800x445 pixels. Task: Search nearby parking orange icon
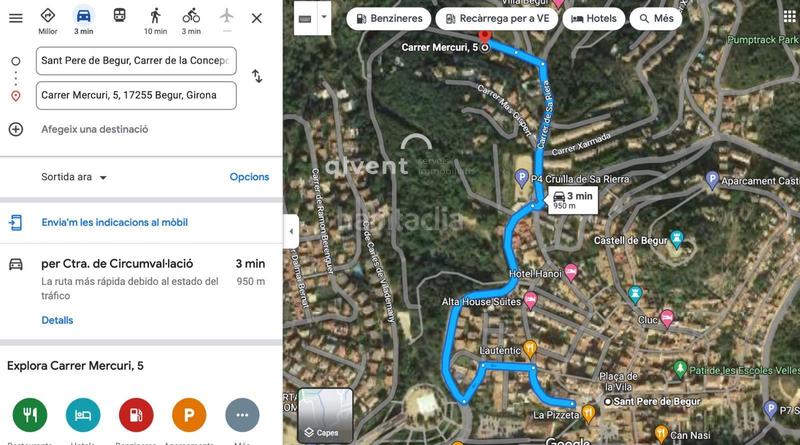[189, 415]
